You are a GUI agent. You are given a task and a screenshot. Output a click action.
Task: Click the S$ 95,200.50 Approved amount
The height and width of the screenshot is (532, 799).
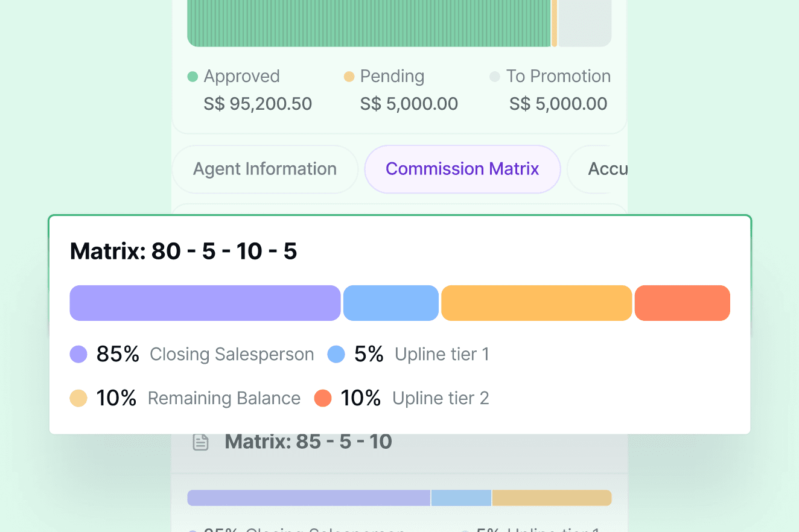[x=258, y=104]
